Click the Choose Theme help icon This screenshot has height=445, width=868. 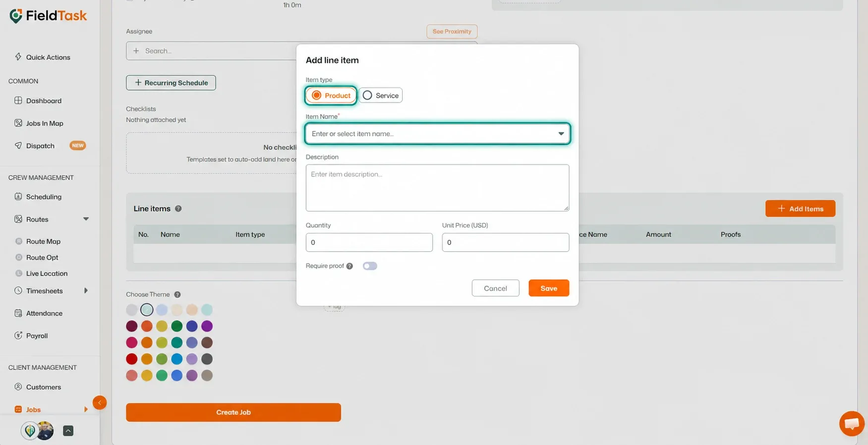177,294
